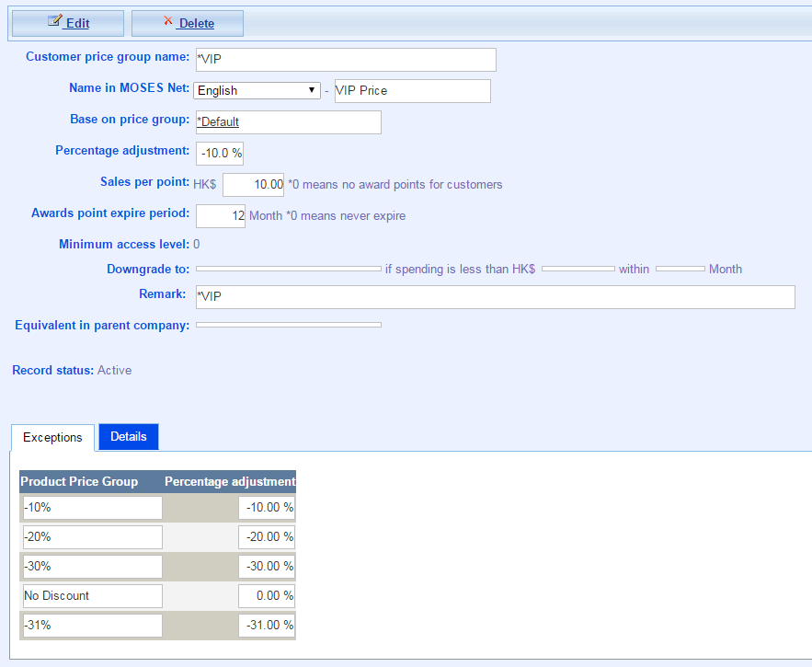
Task: Click the Downgrade to field
Action: [x=289, y=269]
